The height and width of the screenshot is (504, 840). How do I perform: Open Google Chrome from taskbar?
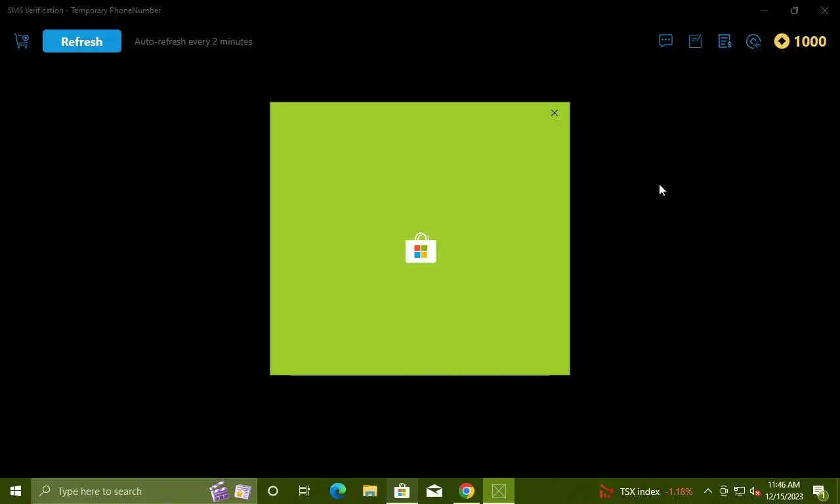(466, 491)
